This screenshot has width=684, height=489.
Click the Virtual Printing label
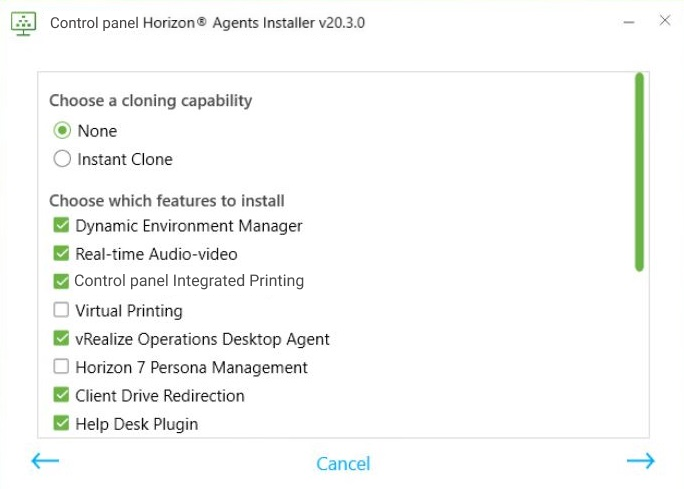[x=129, y=310]
